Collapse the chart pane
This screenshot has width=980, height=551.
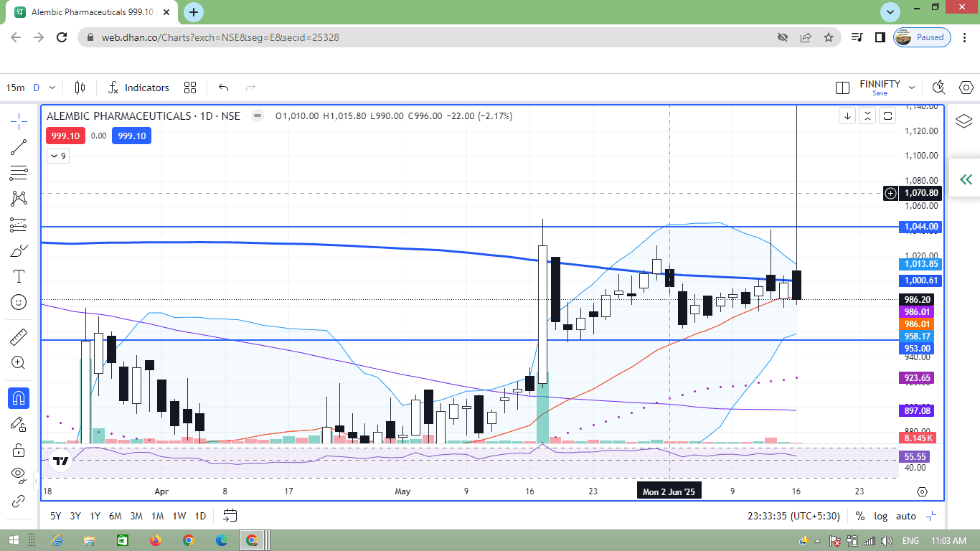click(867, 116)
